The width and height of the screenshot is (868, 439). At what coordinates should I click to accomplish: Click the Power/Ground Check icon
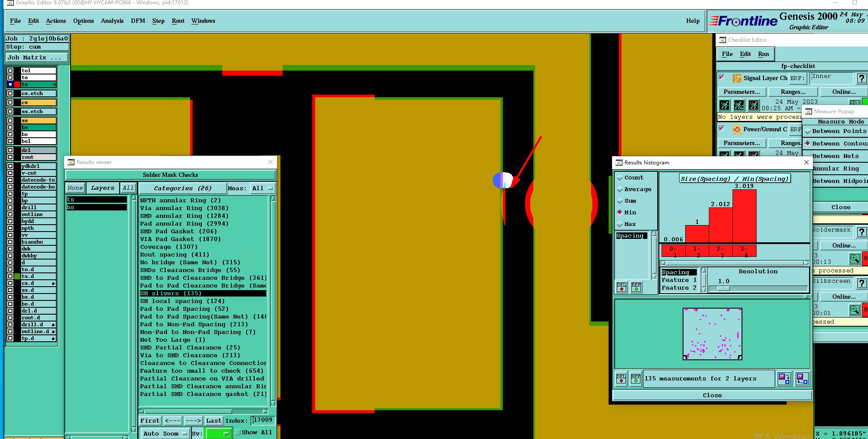pyautogui.click(x=737, y=129)
